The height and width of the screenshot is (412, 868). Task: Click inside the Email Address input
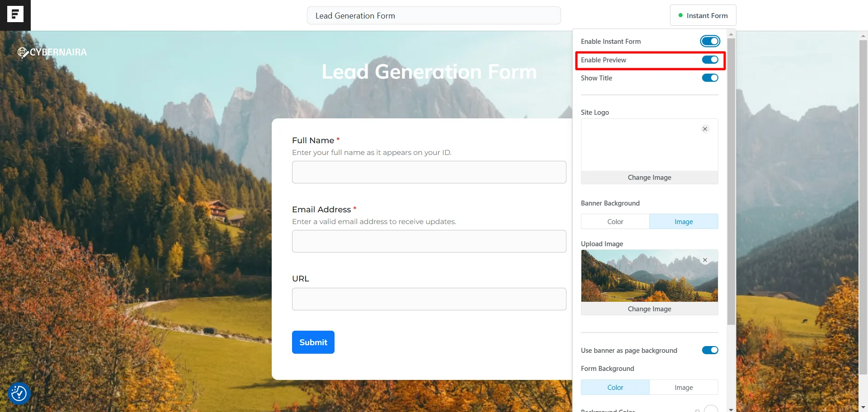429,241
